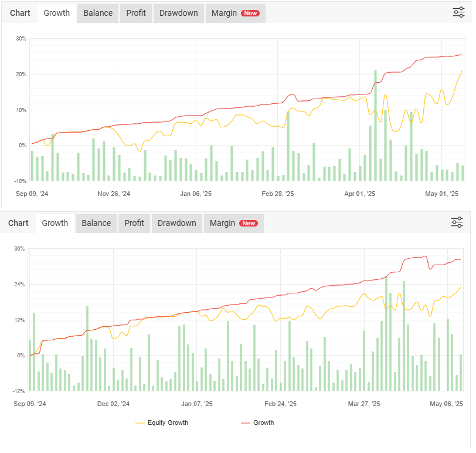Open settings sliders icon of upper chart
This screenshot has width=476, height=453.
click(458, 12)
